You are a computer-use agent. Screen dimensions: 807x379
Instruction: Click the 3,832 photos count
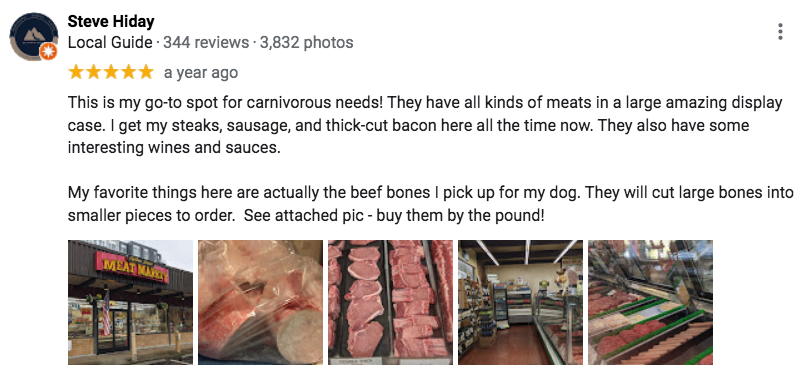(307, 42)
